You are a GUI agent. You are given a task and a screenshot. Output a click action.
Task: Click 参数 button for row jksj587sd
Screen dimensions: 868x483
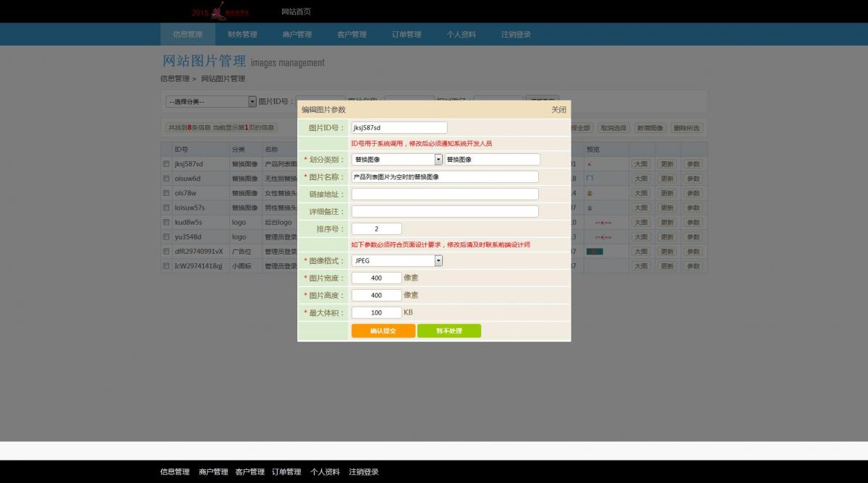pos(693,164)
